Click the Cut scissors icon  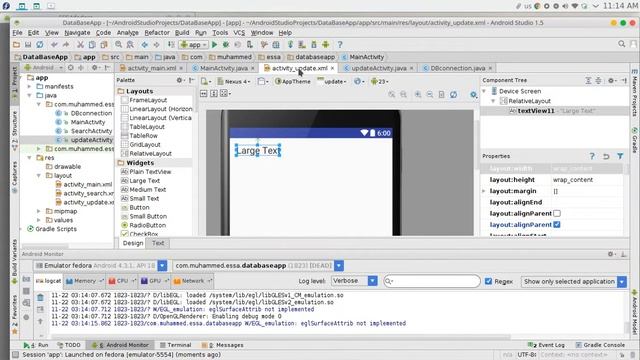click(80, 44)
